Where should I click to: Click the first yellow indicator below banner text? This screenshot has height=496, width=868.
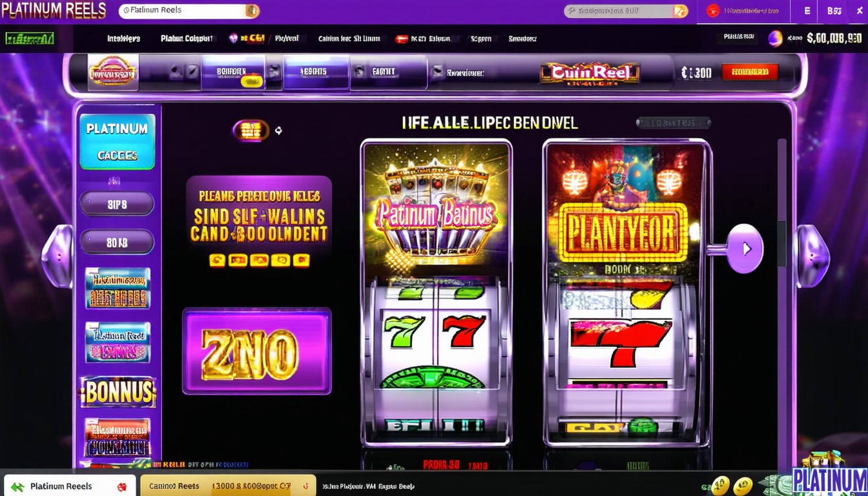217,261
